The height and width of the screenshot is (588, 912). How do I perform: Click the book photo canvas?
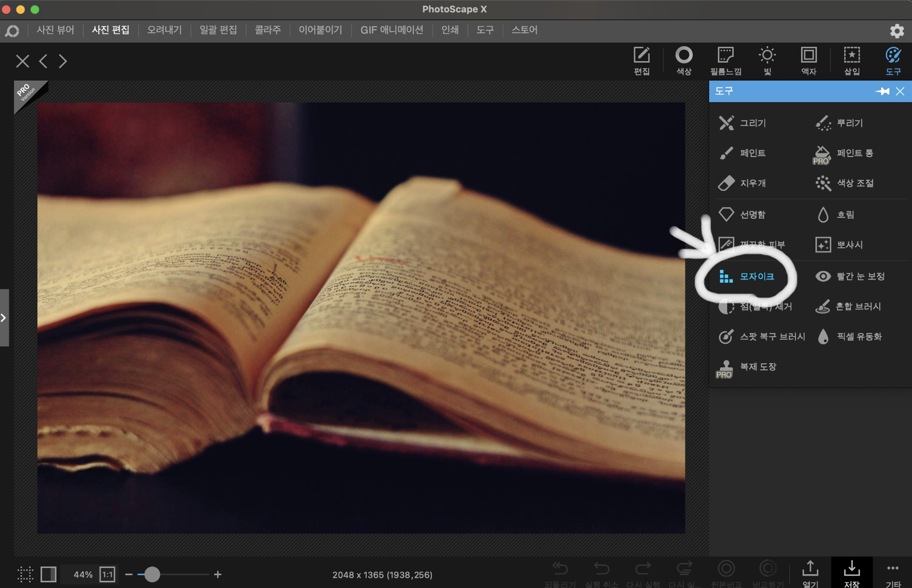(361, 318)
